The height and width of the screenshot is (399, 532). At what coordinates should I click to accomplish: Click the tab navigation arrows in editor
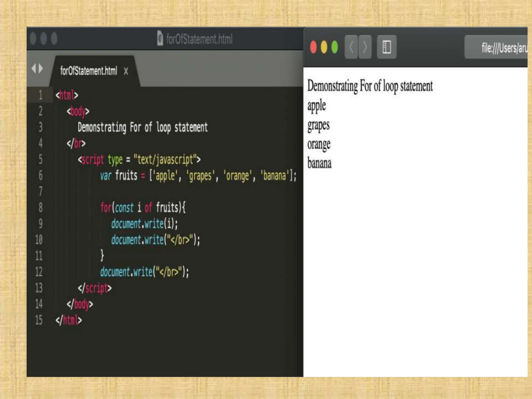(37, 69)
